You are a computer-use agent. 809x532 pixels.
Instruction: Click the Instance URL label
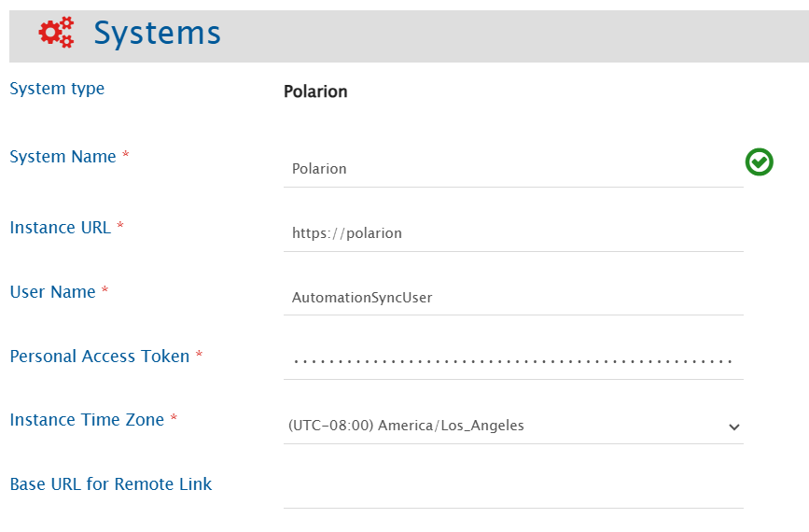60,227
